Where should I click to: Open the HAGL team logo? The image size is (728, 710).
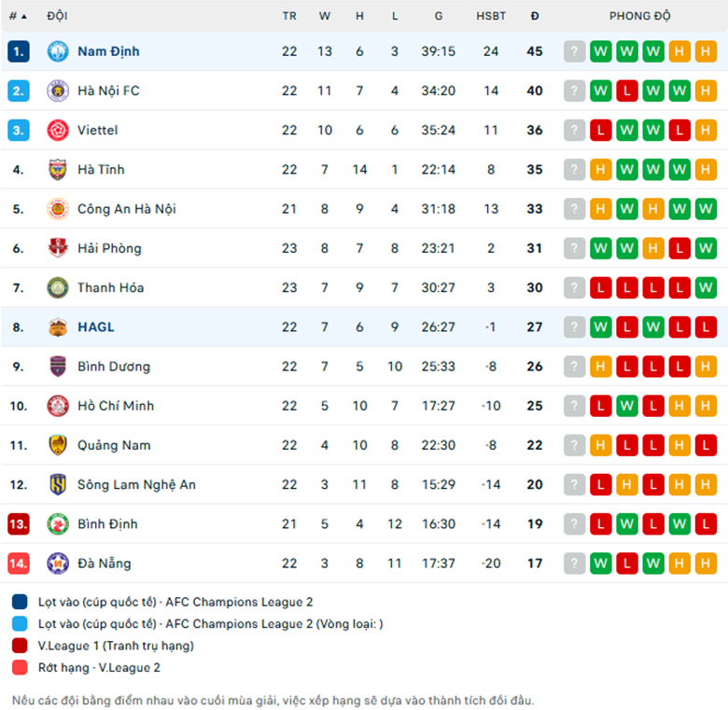click(58, 327)
